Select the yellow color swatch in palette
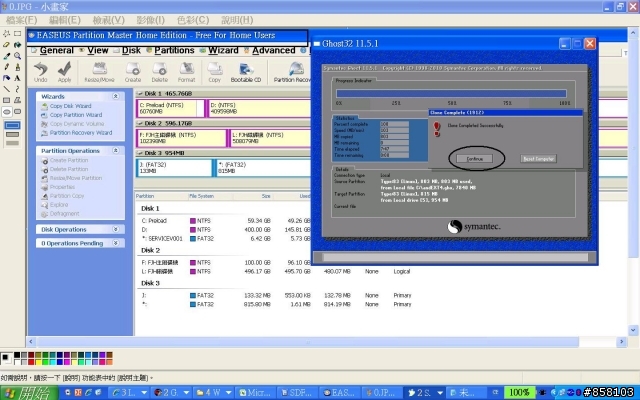 pos(38,362)
